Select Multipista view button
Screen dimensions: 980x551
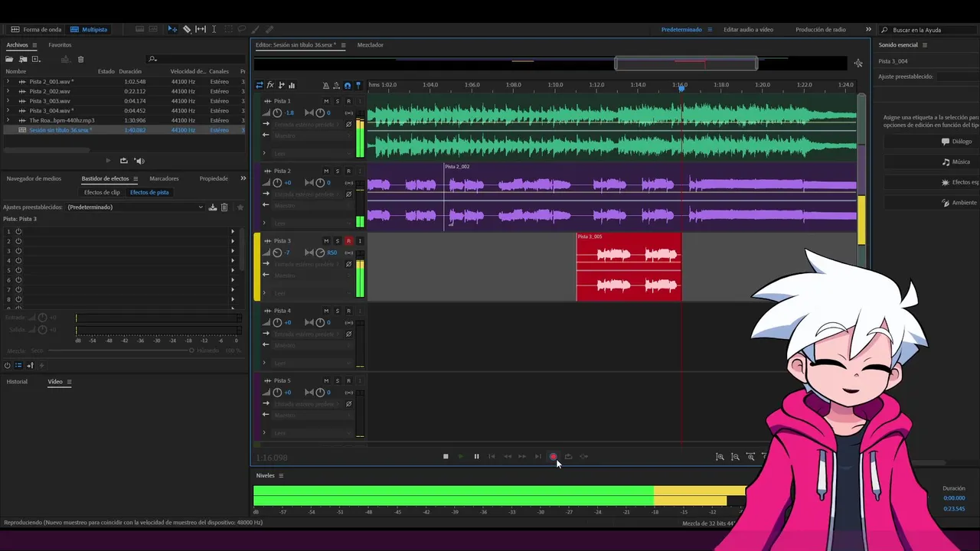(x=89, y=29)
